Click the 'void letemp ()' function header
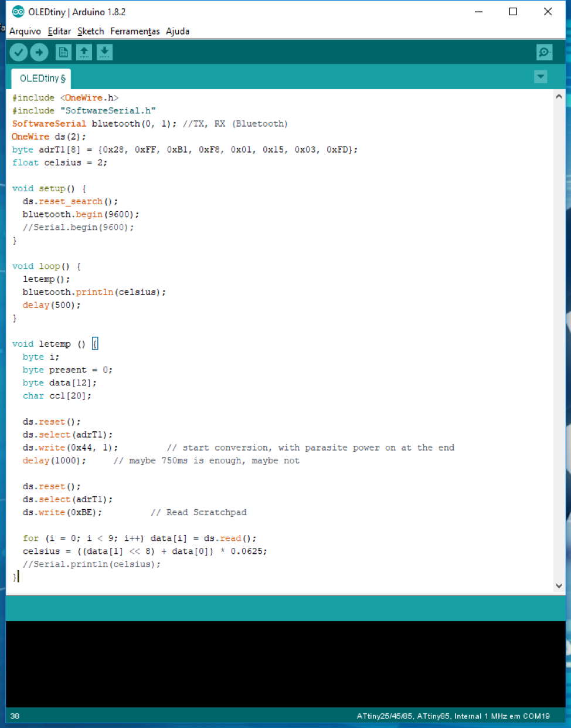Viewport: 571px width, 728px height. 55,344
